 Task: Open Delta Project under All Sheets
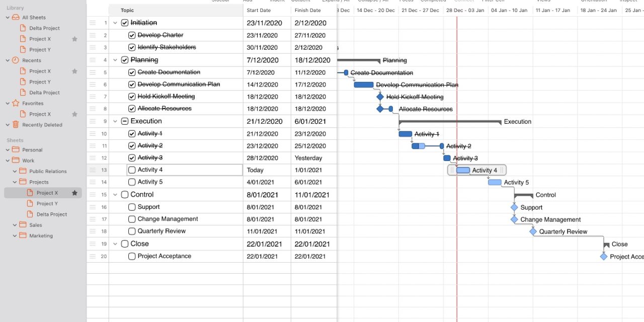(x=44, y=28)
